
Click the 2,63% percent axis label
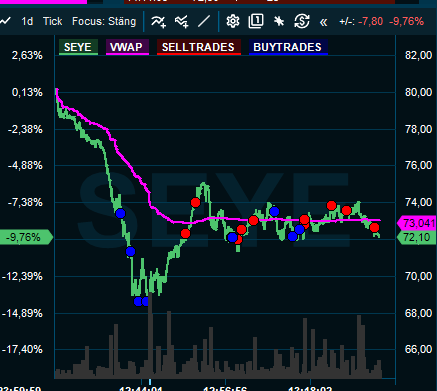(27, 55)
